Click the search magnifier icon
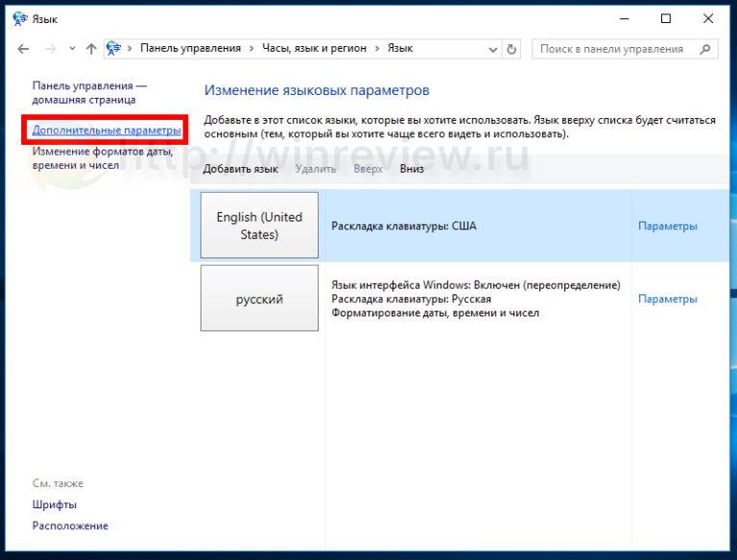 705,49
